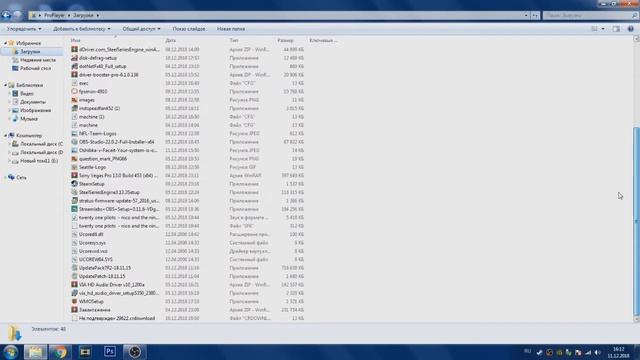Select the Ucoresys.sys file
This screenshot has height=360, width=640.
(x=92, y=243)
